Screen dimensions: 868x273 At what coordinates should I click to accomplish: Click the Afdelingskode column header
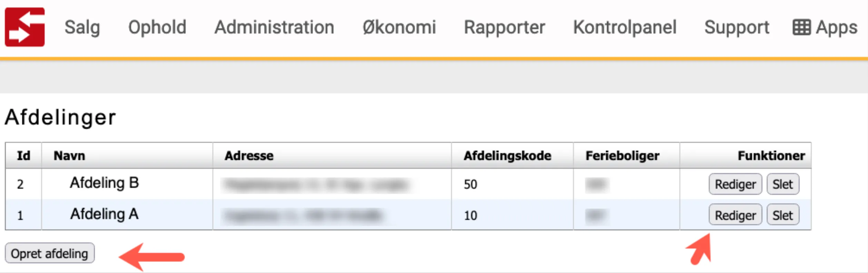pyautogui.click(x=507, y=156)
